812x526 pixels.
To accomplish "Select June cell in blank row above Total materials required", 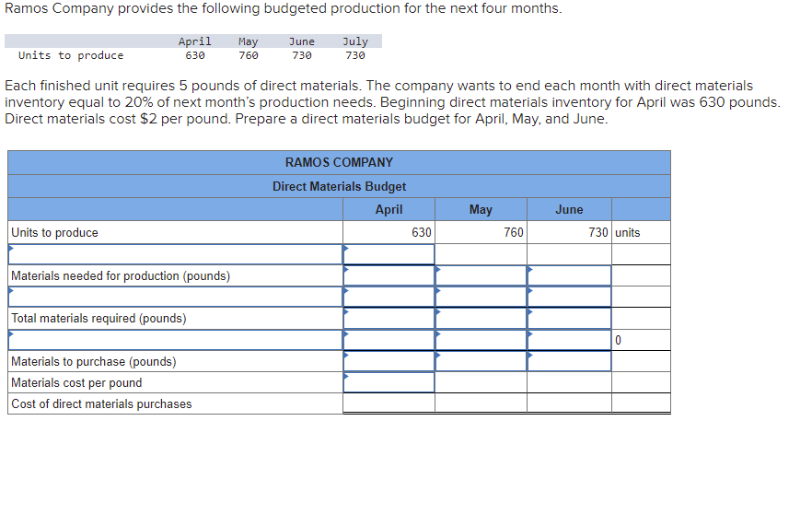I will [x=569, y=297].
